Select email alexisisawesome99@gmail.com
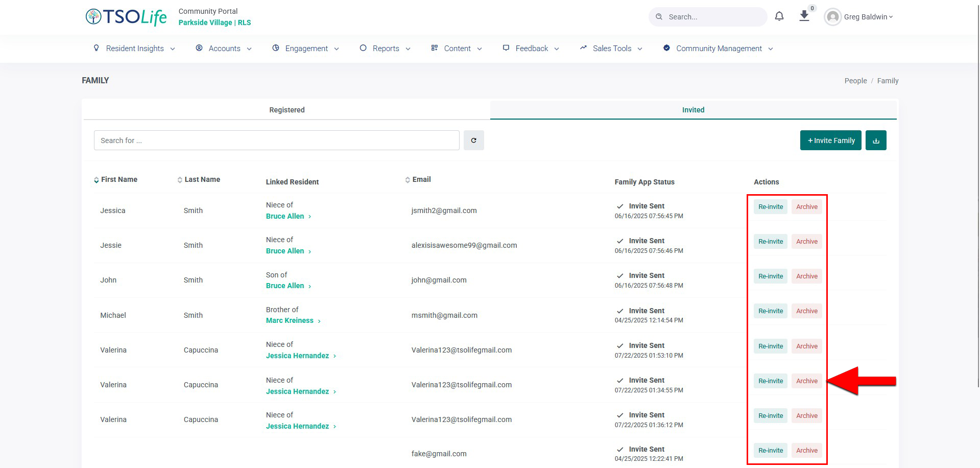 464,245
